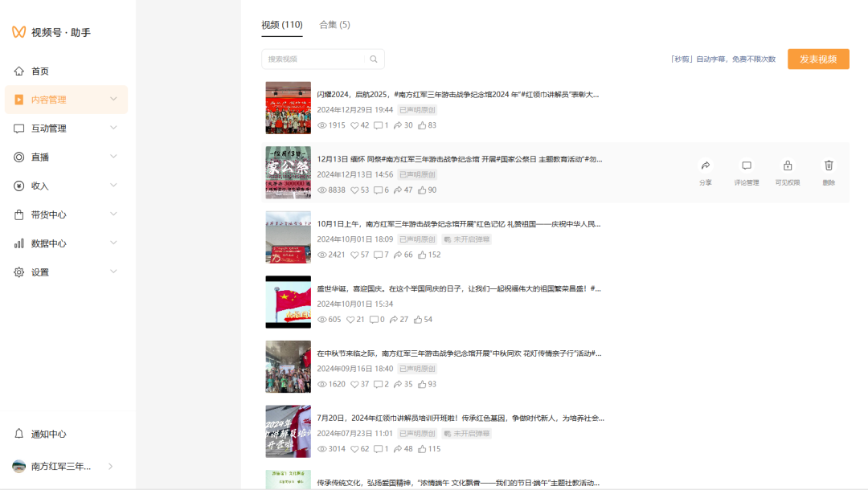Click the search magnifier in 搜索视频 box
The height and width of the screenshot is (490, 868).
(373, 59)
